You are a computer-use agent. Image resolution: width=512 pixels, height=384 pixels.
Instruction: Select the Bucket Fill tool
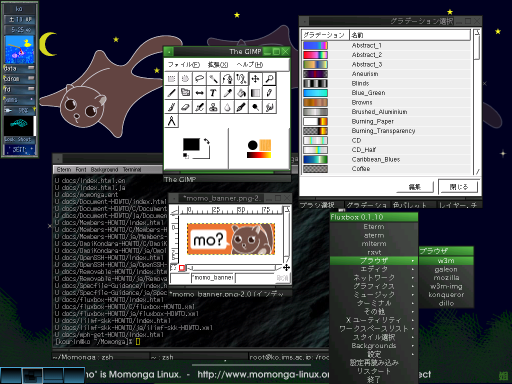[x=241, y=93]
